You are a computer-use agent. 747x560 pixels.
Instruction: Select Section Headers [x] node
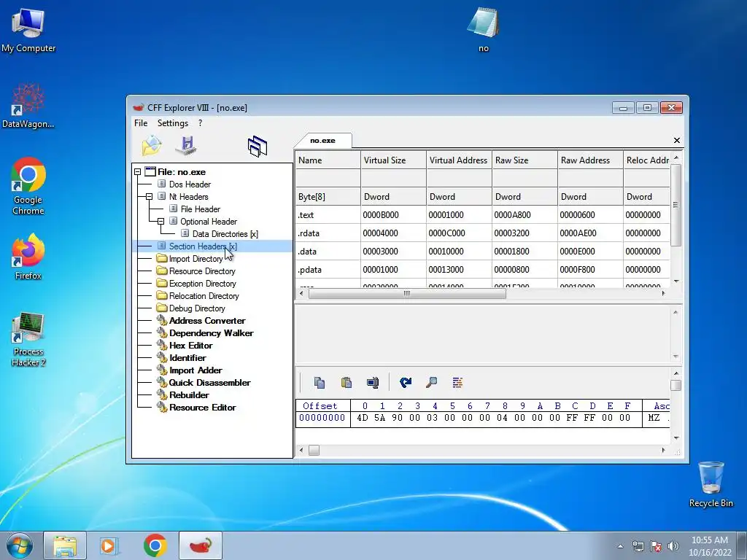(203, 246)
